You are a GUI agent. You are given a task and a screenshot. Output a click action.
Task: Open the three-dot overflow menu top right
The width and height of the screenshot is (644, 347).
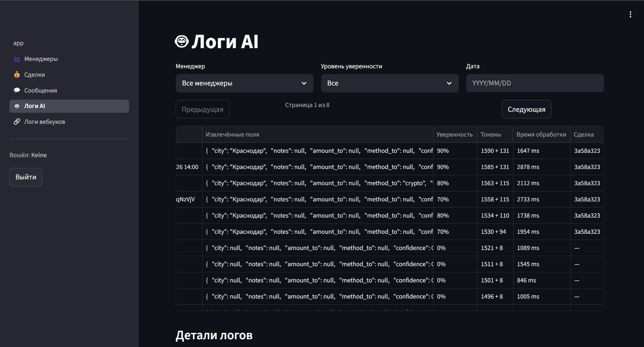pos(631,14)
